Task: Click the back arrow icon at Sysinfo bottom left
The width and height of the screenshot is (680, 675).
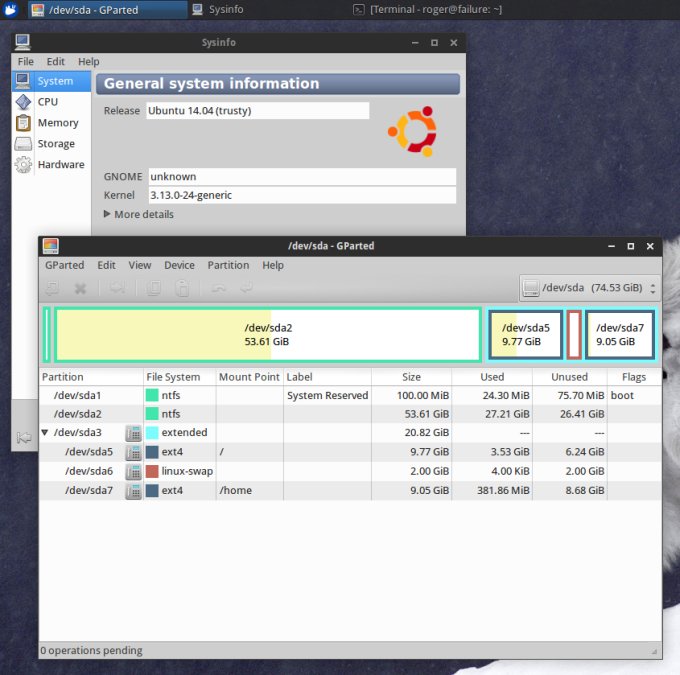Action: click(24, 437)
